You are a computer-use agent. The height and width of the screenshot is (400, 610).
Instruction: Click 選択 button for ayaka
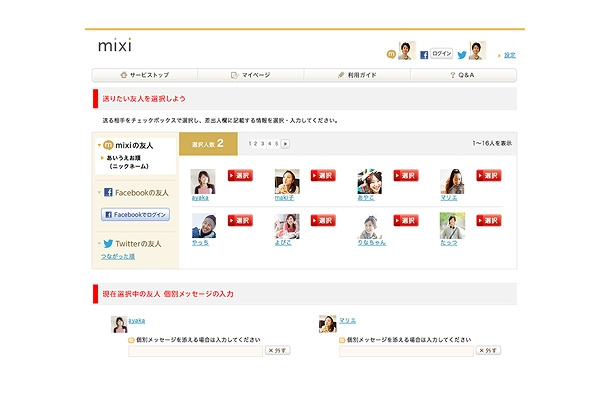[x=240, y=175]
